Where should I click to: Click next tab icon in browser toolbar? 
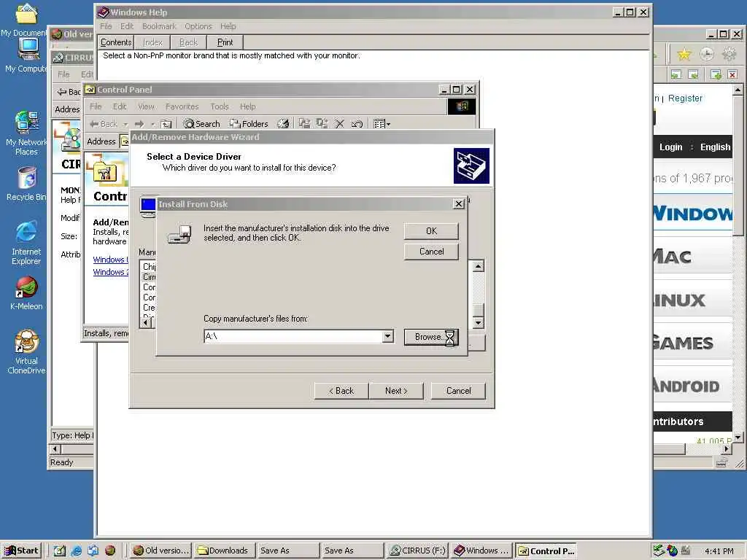(693, 74)
